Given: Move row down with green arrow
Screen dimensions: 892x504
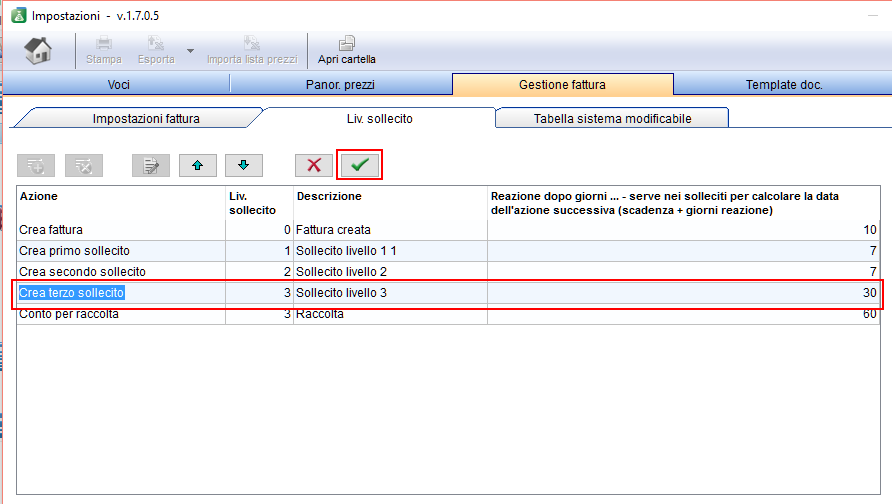Looking at the screenshot, I should click(x=243, y=166).
